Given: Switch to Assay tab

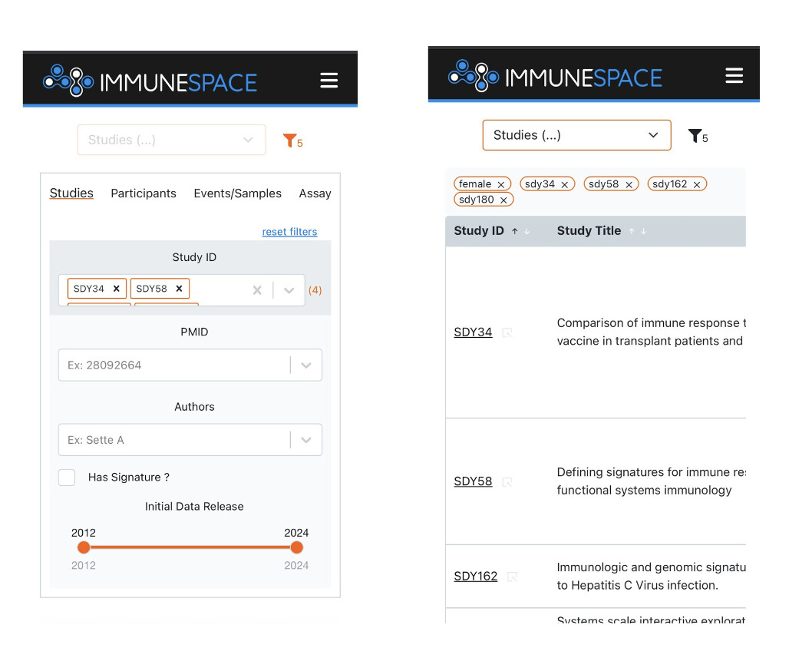Looking at the screenshot, I should pyautogui.click(x=315, y=193).
